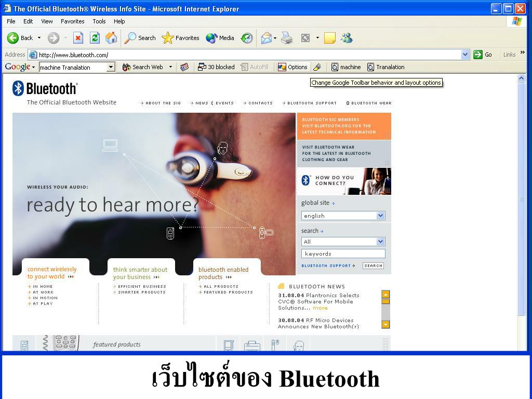
Task: Click the 'How do you connect?' banner
Action: (344, 181)
